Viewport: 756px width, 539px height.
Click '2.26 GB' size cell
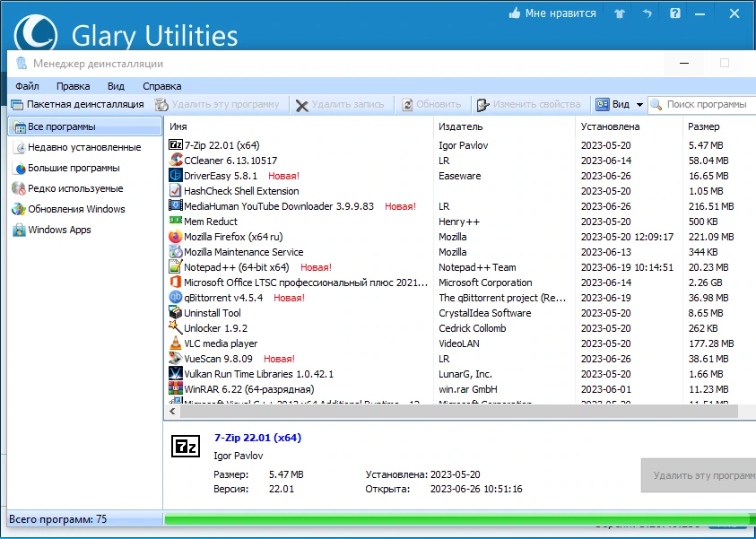(706, 283)
